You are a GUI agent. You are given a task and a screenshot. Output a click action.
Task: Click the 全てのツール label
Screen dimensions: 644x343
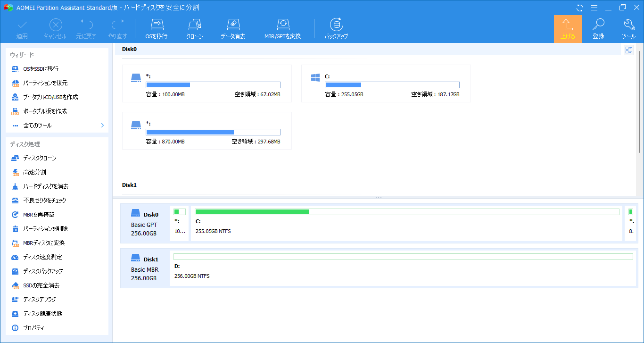(x=38, y=125)
